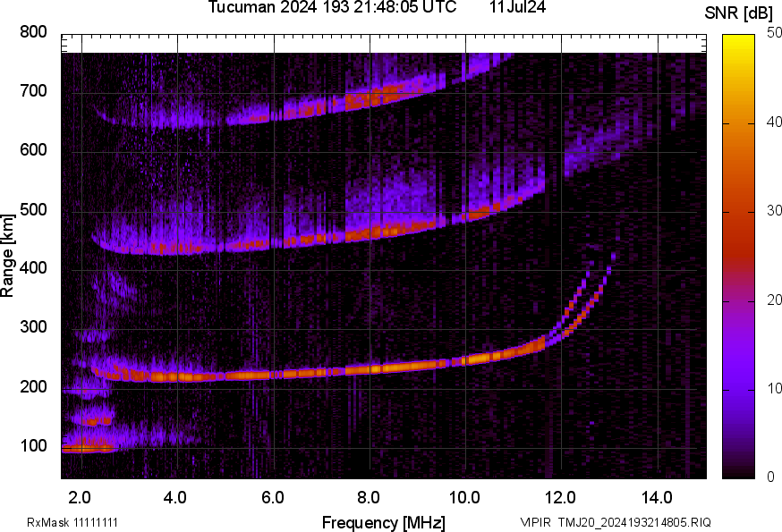This screenshot has height=532, width=782.
Task: Click the 'Range [km]' y-axis label
Action: click(8, 255)
